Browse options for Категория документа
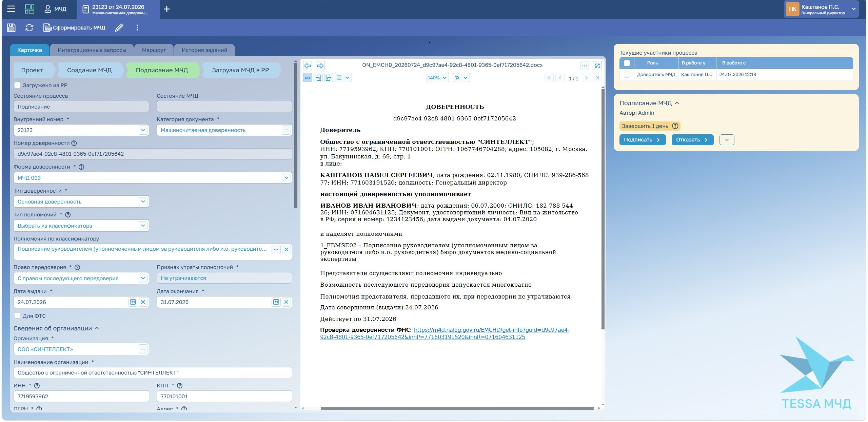 tap(286, 130)
